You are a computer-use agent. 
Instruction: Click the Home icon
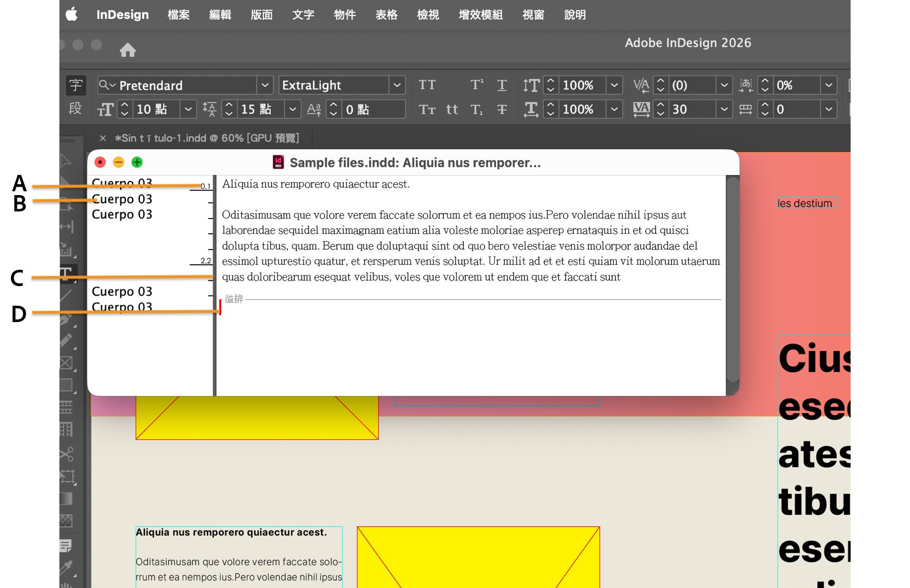pos(128,50)
